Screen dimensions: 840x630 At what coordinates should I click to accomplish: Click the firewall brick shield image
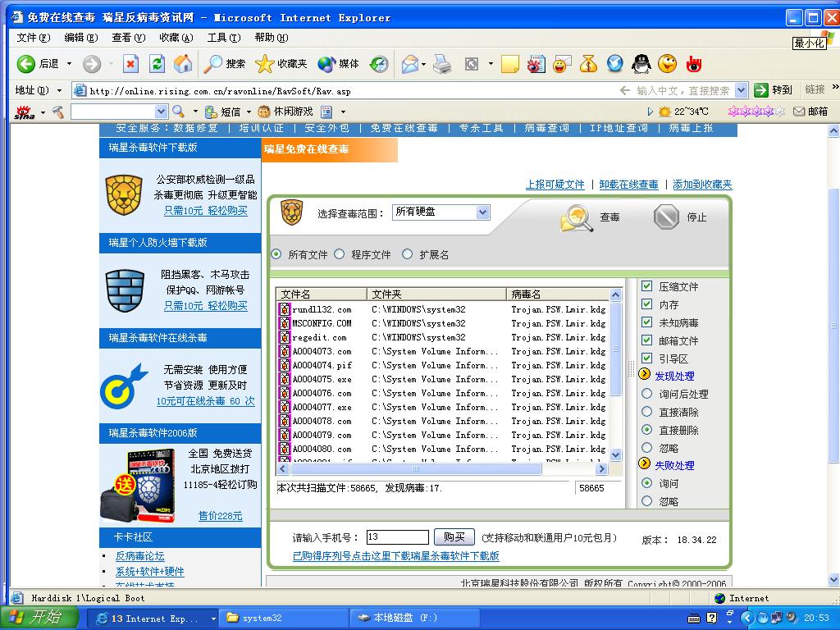click(x=125, y=290)
